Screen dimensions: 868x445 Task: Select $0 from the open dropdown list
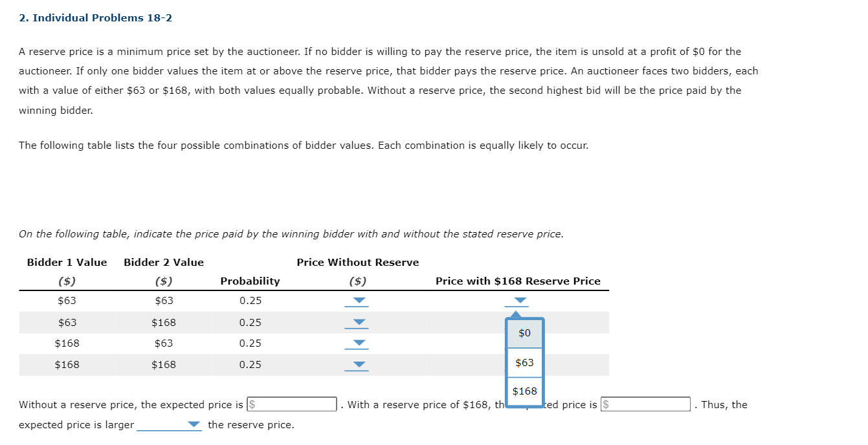tap(524, 333)
